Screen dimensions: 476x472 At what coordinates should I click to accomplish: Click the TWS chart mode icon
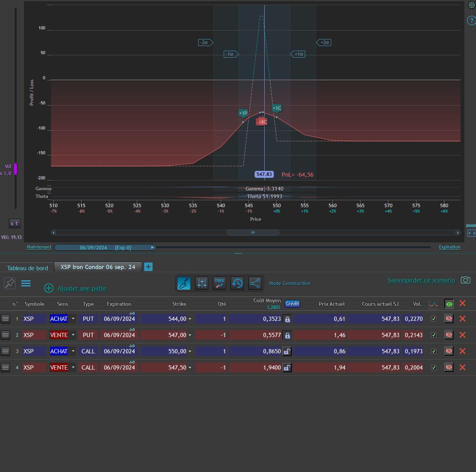click(219, 283)
